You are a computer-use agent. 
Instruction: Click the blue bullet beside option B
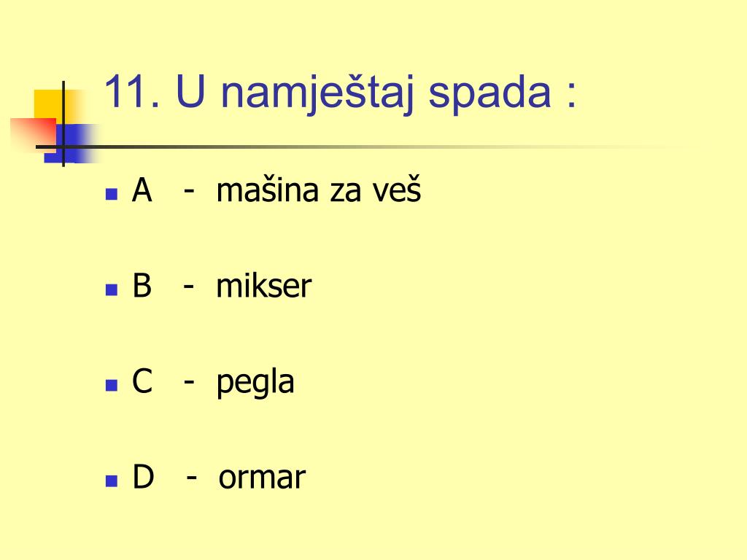pyautogui.click(x=112, y=289)
